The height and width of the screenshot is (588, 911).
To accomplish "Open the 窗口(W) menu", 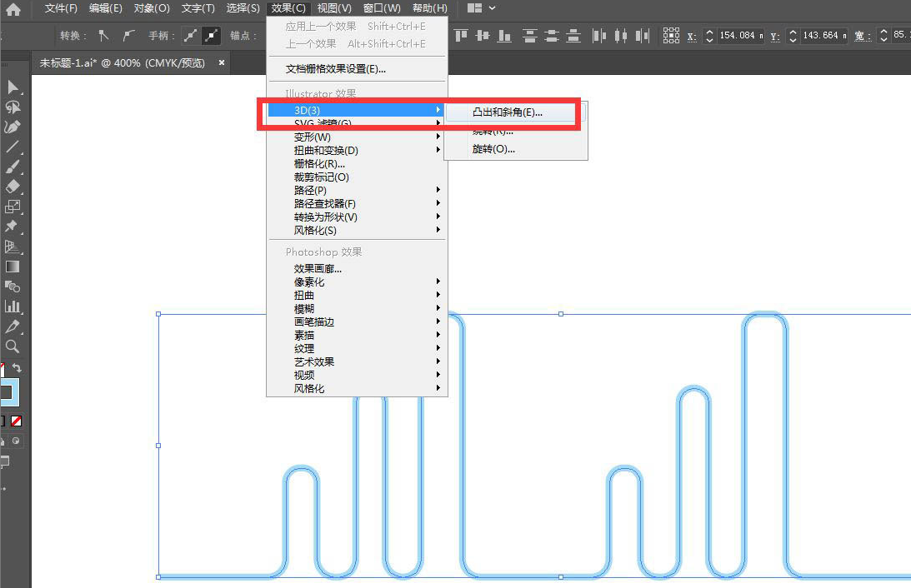I will tap(382, 8).
